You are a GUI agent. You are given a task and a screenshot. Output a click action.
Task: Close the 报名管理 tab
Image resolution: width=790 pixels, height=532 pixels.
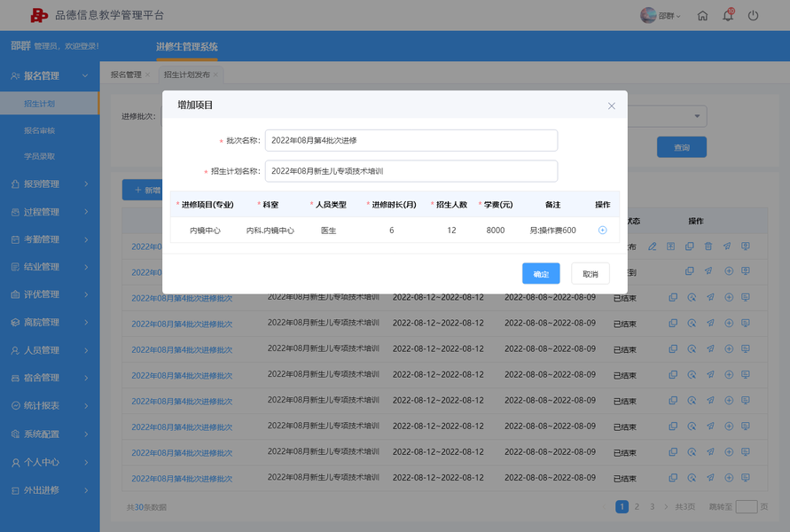pyautogui.click(x=147, y=74)
